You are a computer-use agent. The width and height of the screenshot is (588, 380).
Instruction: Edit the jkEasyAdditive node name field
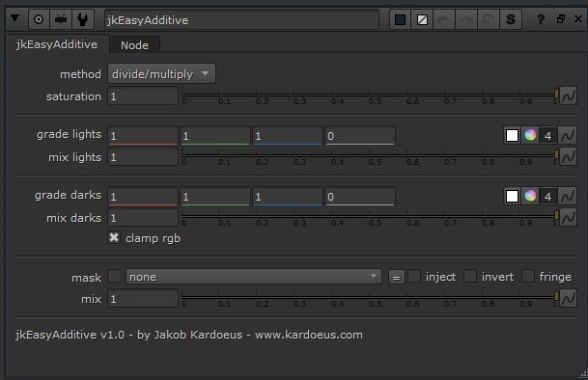click(x=241, y=20)
